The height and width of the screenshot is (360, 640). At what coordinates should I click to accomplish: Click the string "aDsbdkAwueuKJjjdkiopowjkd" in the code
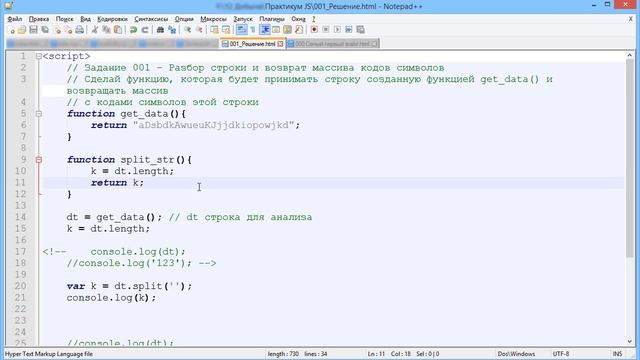point(213,125)
